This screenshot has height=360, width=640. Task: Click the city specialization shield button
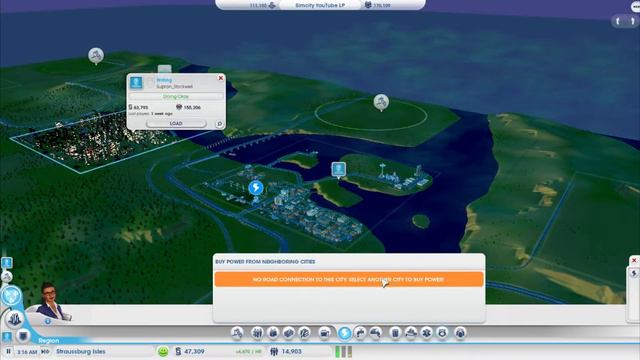click(x=23, y=336)
